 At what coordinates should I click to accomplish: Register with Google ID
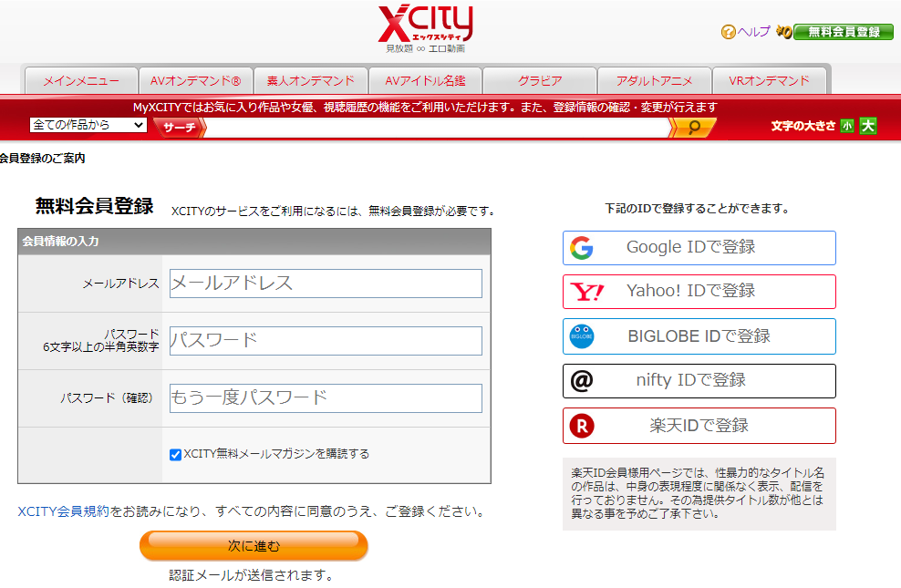pos(699,248)
